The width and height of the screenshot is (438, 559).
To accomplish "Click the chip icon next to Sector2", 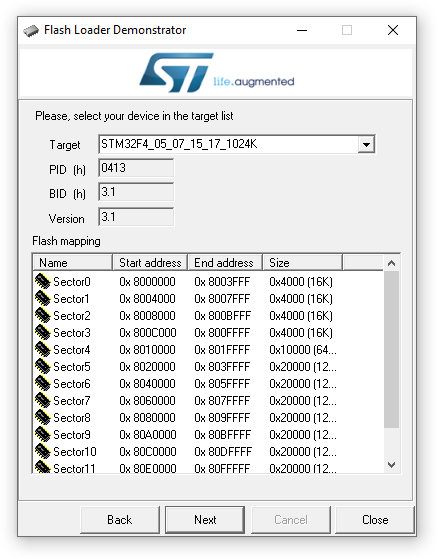I will tap(42, 316).
